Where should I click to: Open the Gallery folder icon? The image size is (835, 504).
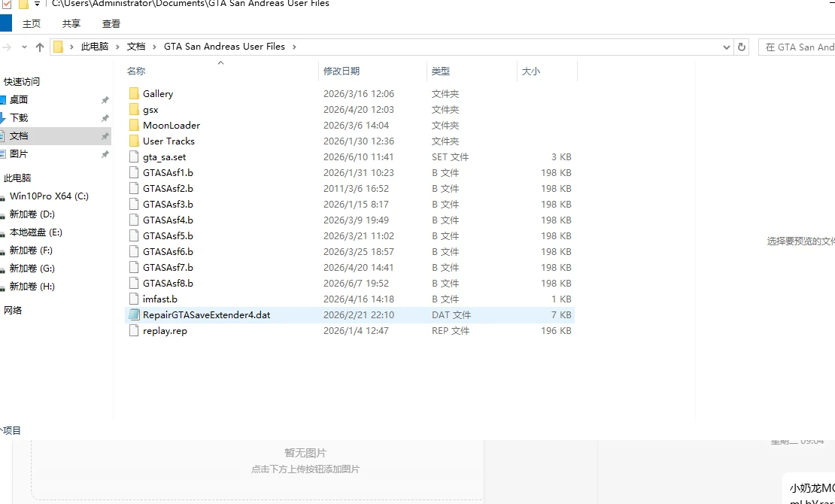pos(134,94)
